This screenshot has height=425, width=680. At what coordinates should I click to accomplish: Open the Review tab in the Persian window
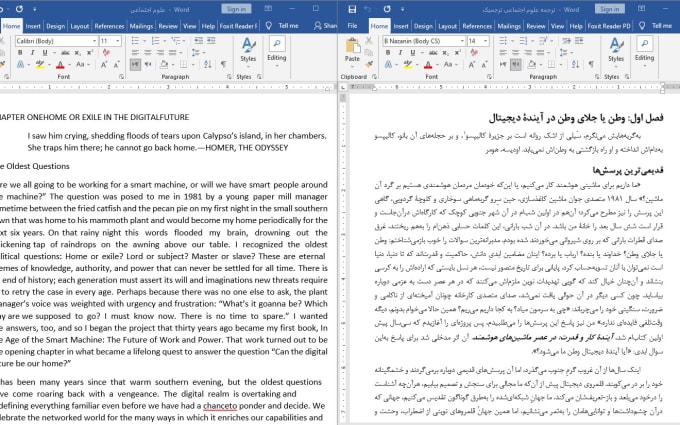pos(536,26)
